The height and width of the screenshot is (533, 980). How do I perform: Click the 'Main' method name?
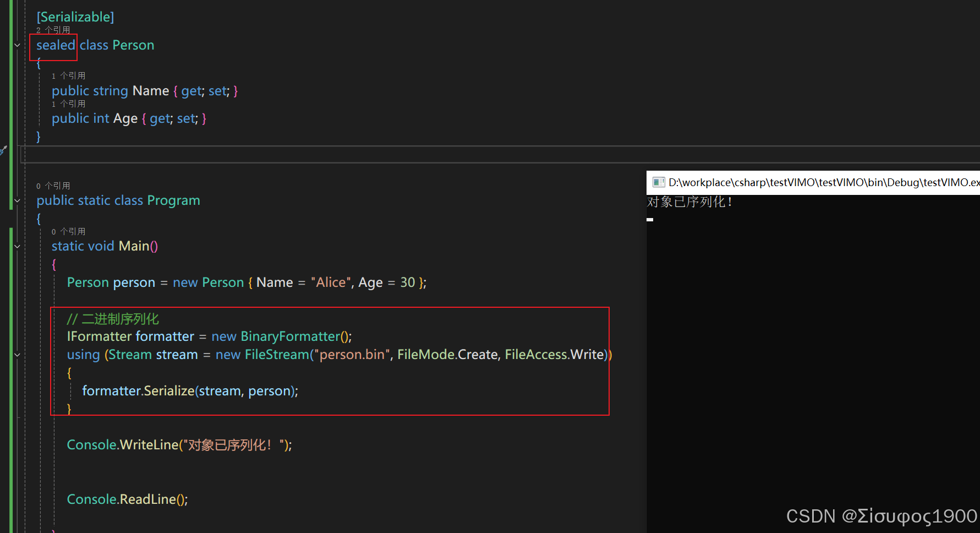134,246
